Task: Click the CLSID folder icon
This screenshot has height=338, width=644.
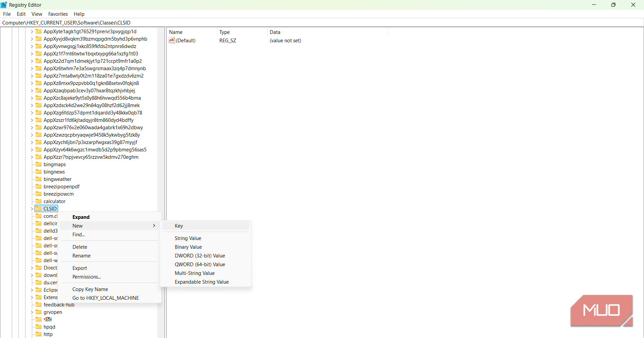Action: pyautogui.click(x=39, y=208)
